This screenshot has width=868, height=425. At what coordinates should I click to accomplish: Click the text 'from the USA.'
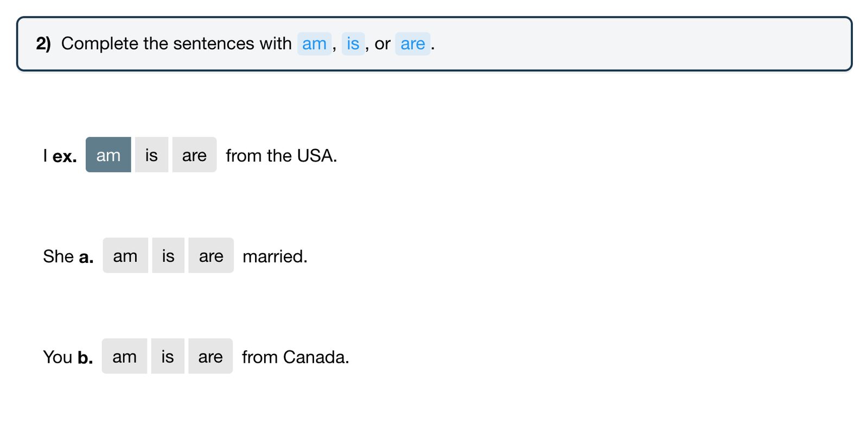(x=282, y=156)
